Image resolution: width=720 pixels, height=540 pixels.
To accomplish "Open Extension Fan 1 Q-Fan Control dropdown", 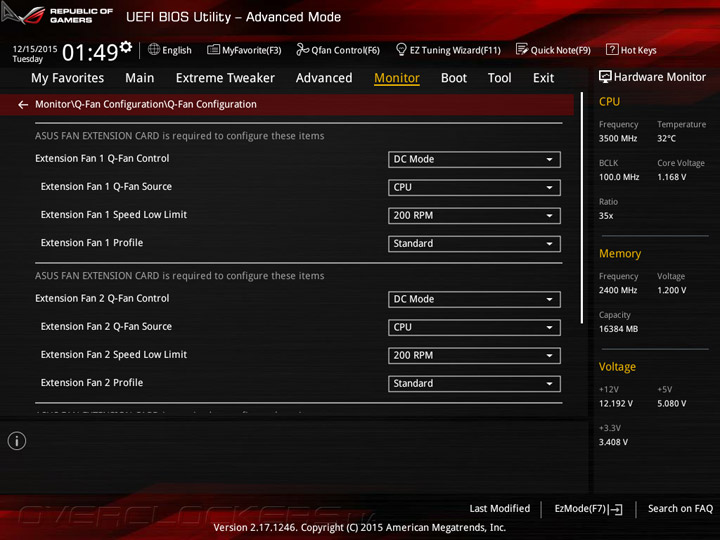I will click(474, 159).
